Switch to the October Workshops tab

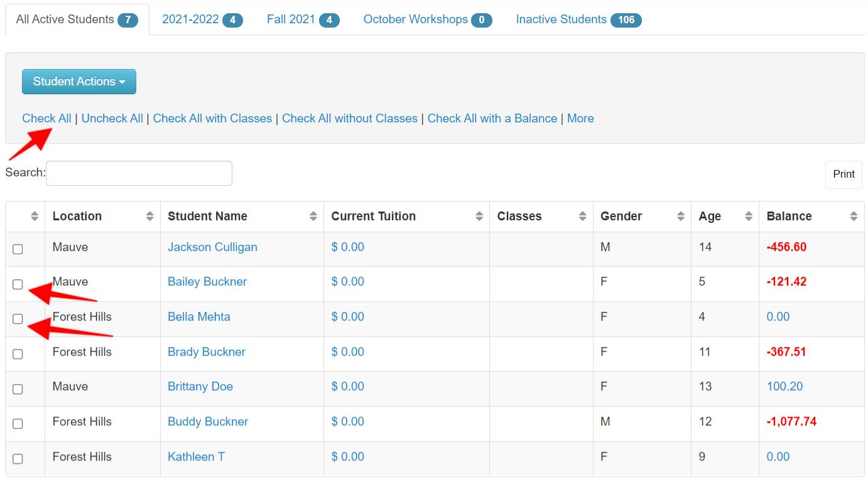428,19
